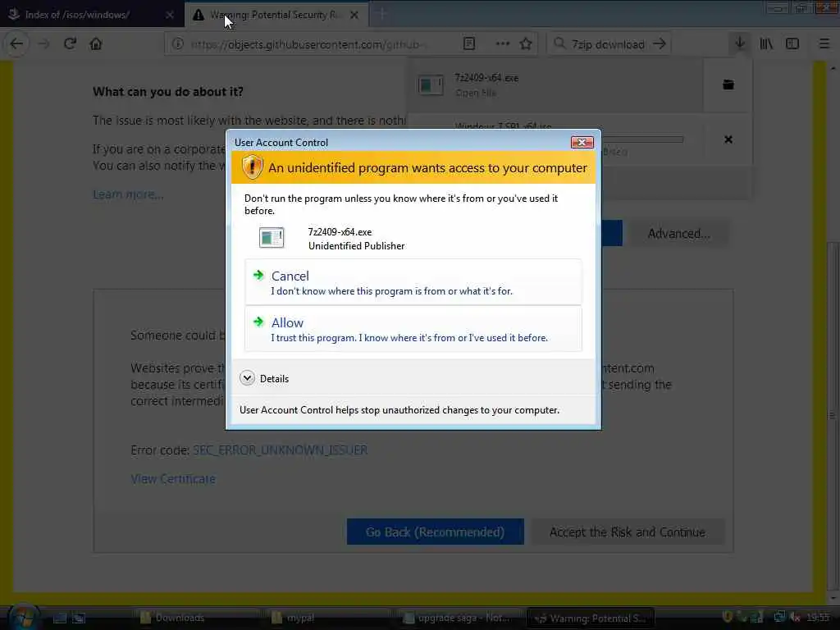Image resolution: width=840 pixels, height=630 pixels.
Task: Show sidebars toolbar icon
Action: [792, 44]
